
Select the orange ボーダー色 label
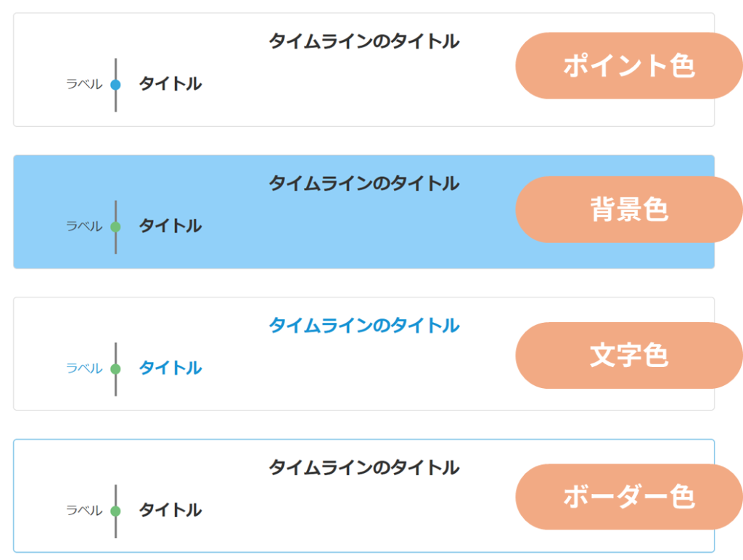pyautogui.click(x=628, y=497)
